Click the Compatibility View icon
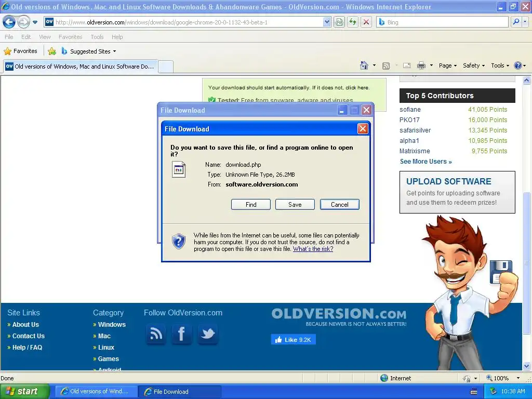532x399 pixels. pyautogui.click(x=339, y=22)
